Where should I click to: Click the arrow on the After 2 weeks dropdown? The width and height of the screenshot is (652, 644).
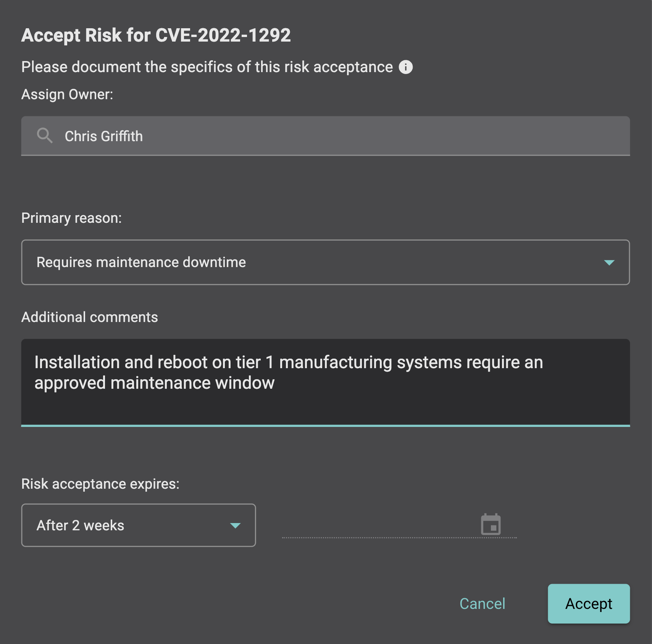(x=235, y=526)
